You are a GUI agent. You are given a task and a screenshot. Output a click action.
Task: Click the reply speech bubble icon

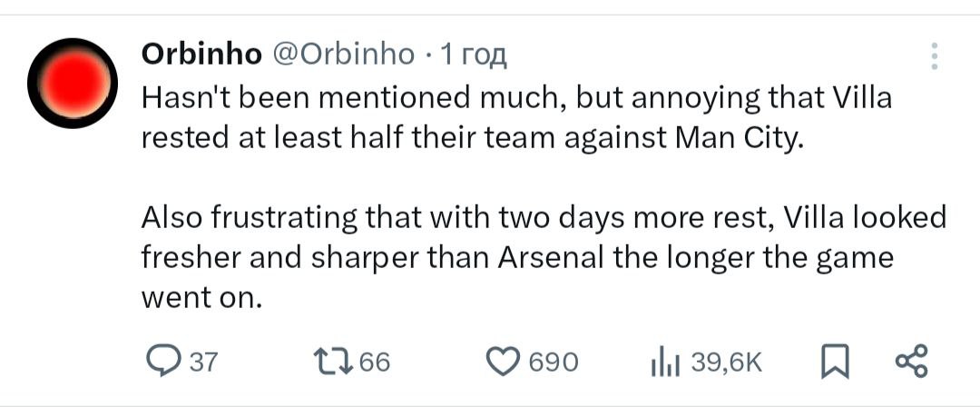click(x=162, y=362)
